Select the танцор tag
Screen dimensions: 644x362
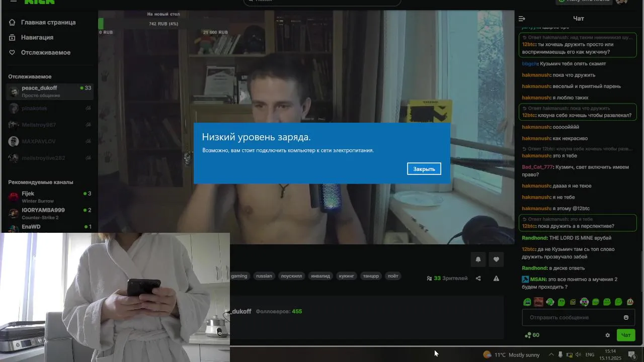(371, 276)
